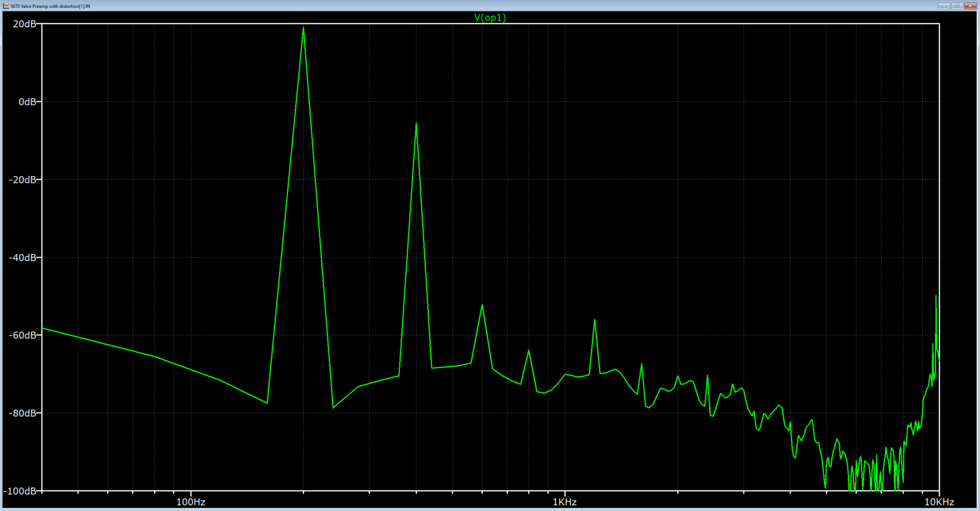
Task: Minimize the FFT plot window
Action: (x=944, y=6)
